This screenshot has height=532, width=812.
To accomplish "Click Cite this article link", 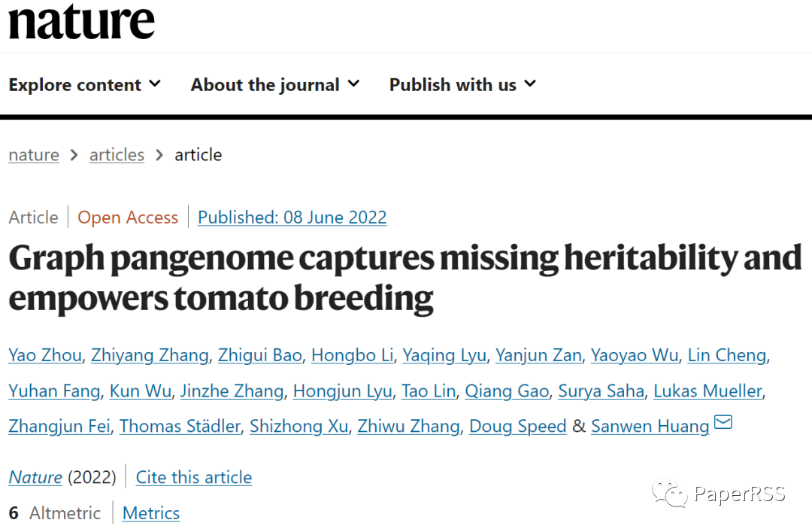I will click(194, 478).
